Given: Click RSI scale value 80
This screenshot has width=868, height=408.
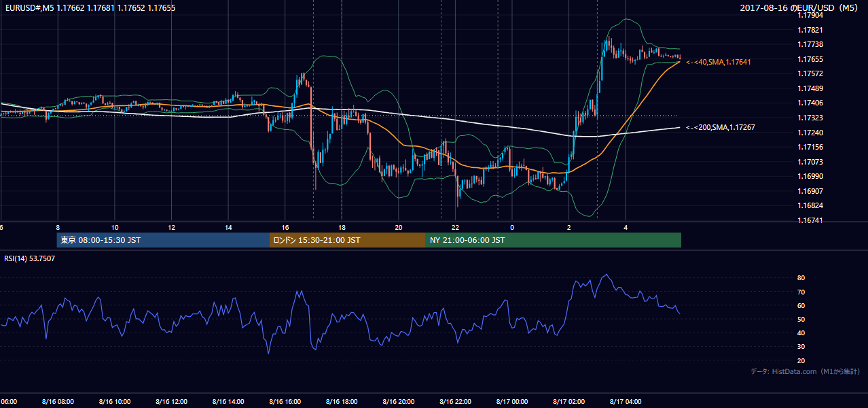Looking at the screenshot, I should pos(801,278).
